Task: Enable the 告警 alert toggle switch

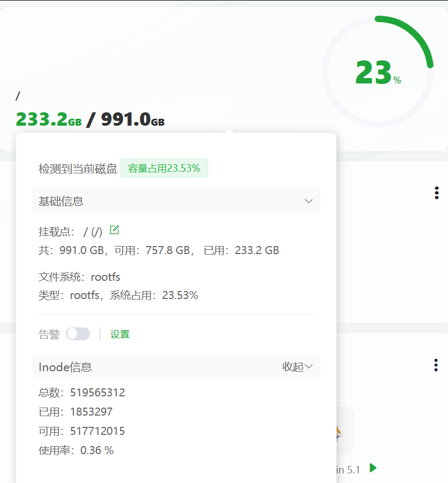Action: pyautogui.click(x=78, y=333)
